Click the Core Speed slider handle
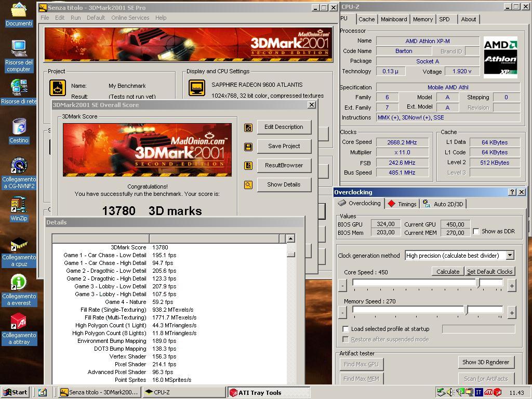This screenshot has height=399, width=532. [x=478, y=283]
